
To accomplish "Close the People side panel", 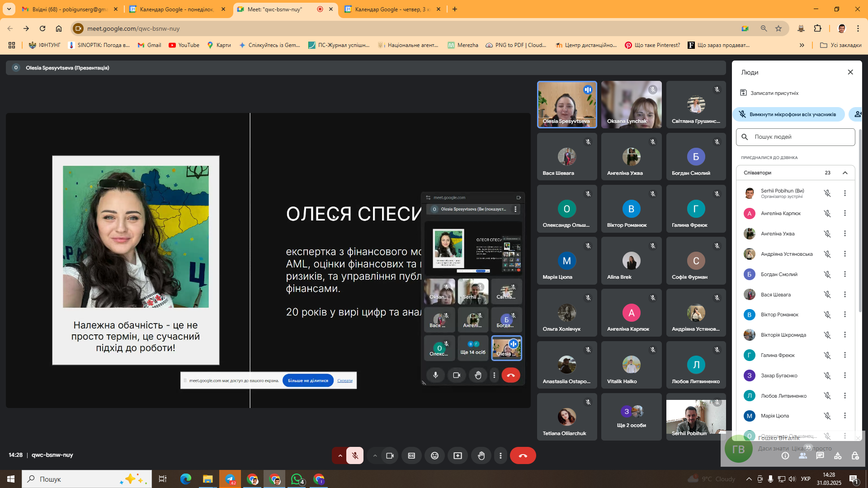I will [850, 72].
